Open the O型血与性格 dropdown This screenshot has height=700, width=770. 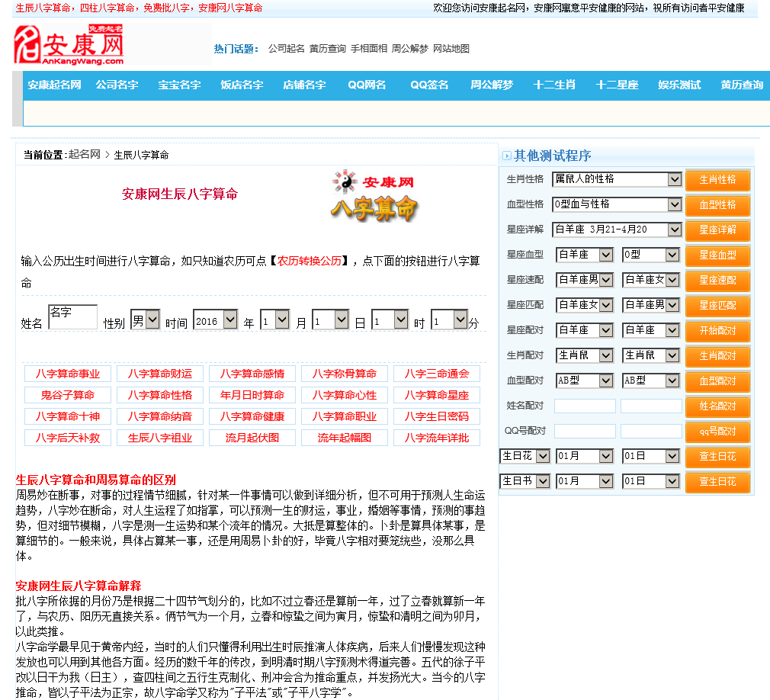[618, 204]
